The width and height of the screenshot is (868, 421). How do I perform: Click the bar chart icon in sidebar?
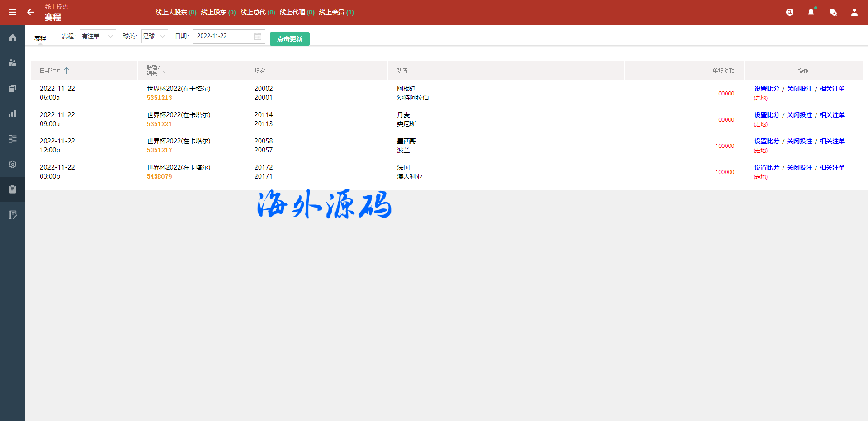13,114
